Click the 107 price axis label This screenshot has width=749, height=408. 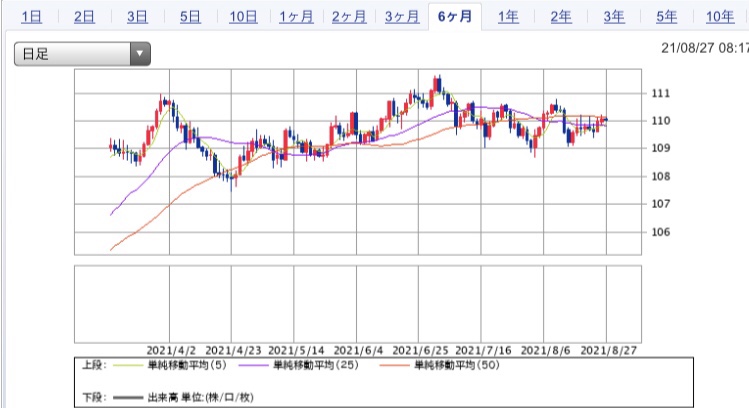tap(661, 204)
